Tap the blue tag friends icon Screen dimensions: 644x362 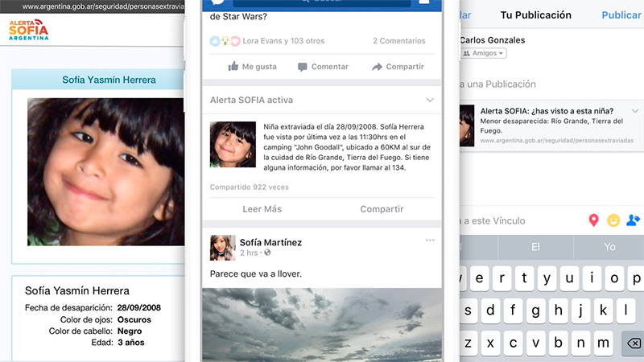pyautogui.click(x=633, y=220)
